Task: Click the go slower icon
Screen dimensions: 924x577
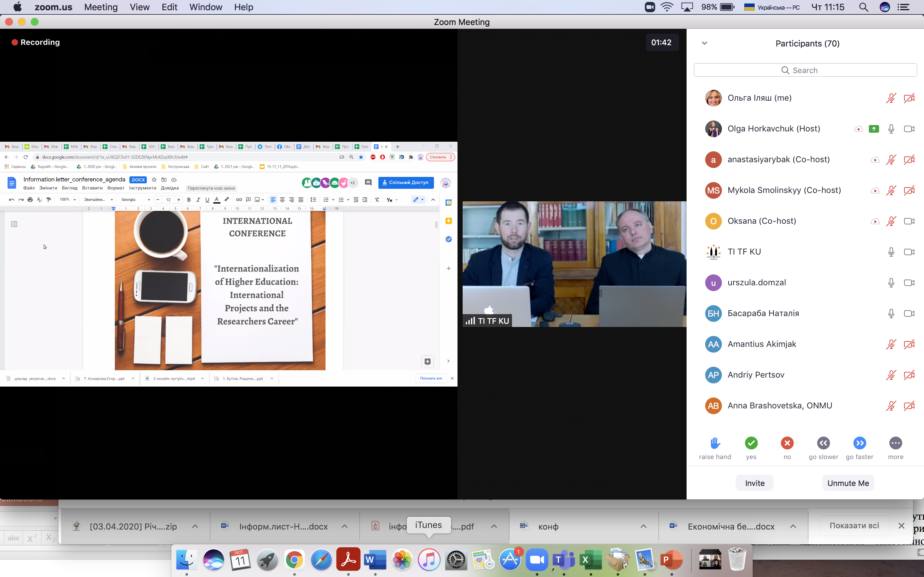Action: 823,443
